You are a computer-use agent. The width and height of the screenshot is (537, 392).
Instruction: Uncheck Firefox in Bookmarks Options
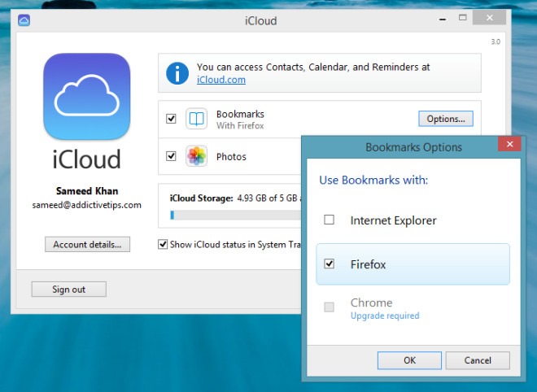pyautogui.click(x=330, y=264)
